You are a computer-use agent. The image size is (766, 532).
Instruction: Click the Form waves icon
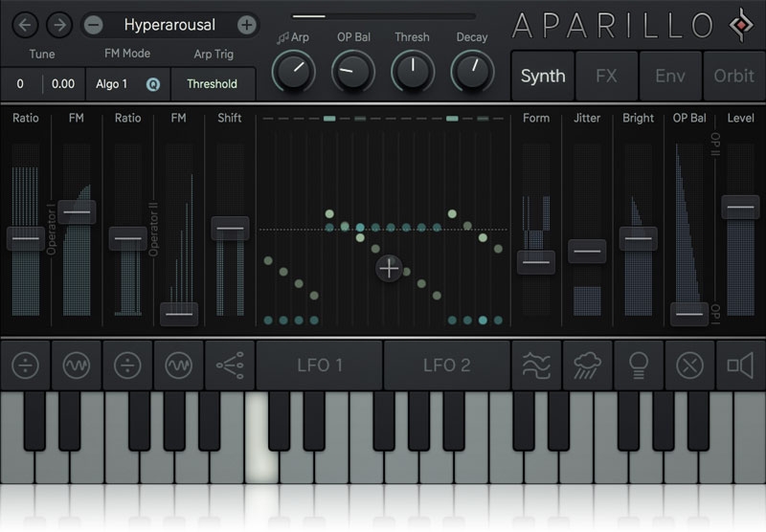[536, 365]
